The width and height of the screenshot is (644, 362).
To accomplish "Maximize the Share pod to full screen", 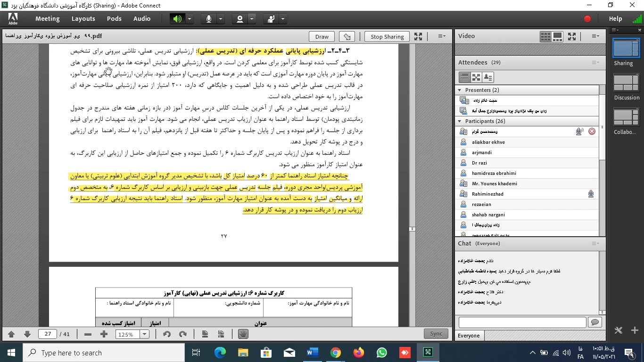I will click(x=418, y=36).
